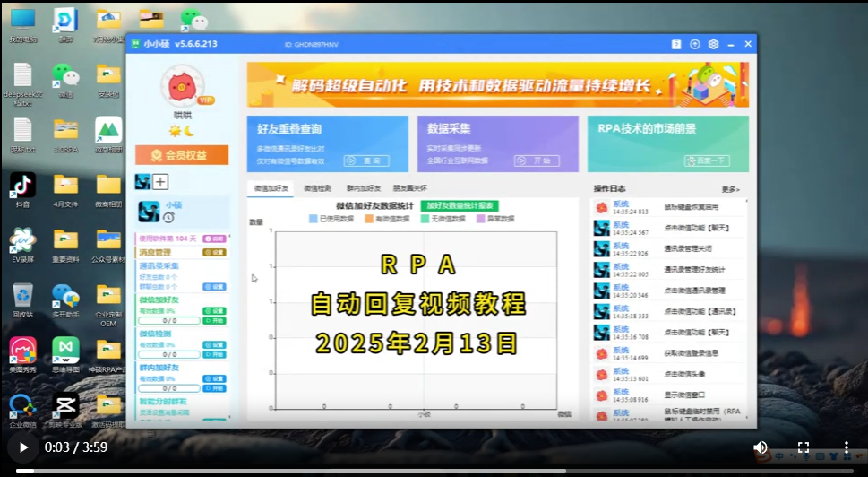The height and width of the screenshot is (477, 868).
Task: Toggle 已使用数据 legend series in chart
Action: (x=331, y=219)
